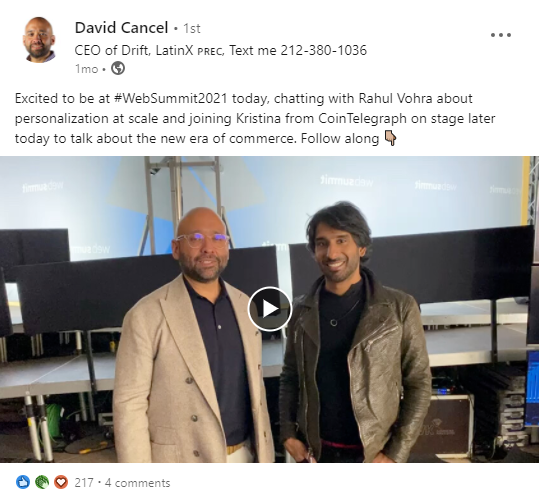The width and height of the screenshot is (539, 499).
Task: Click the video thumbnail on the left man
Action: (192, 337)
